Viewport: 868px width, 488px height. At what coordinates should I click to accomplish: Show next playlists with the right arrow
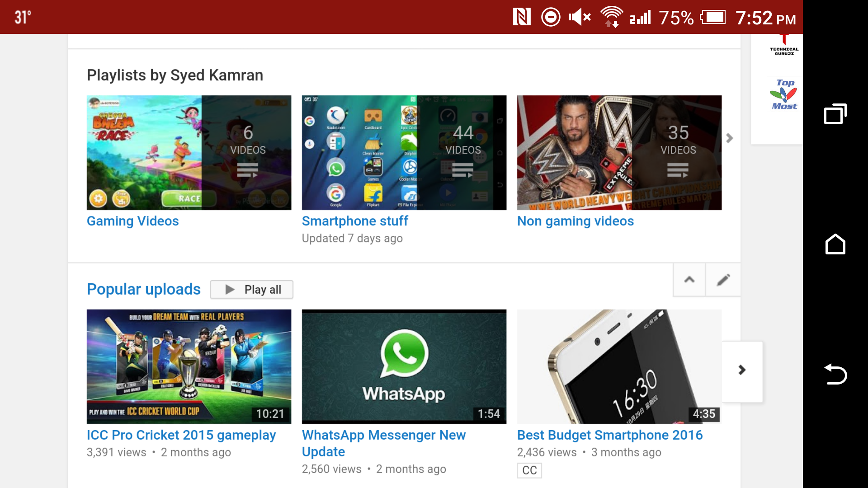tap(729, 138)
